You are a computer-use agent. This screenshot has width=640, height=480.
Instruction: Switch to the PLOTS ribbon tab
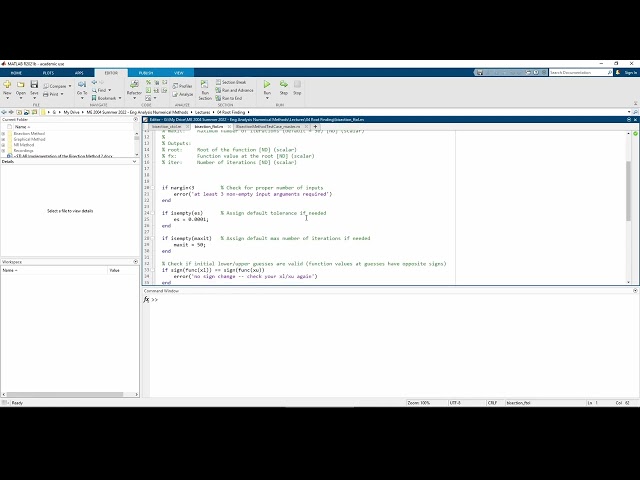(48, 73)
